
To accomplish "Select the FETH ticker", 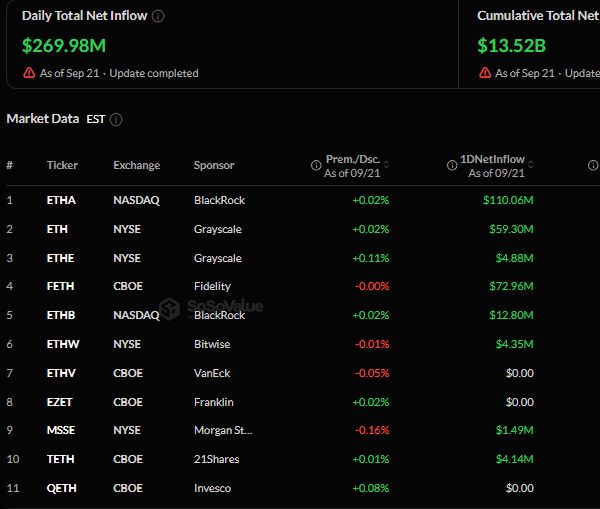I will [x=60, y=286].
